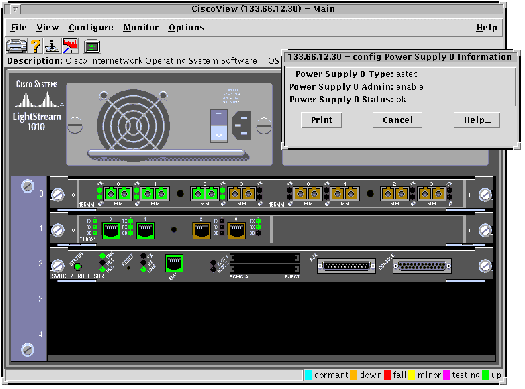Click the magenta testing legend swatch

(446, 375)
